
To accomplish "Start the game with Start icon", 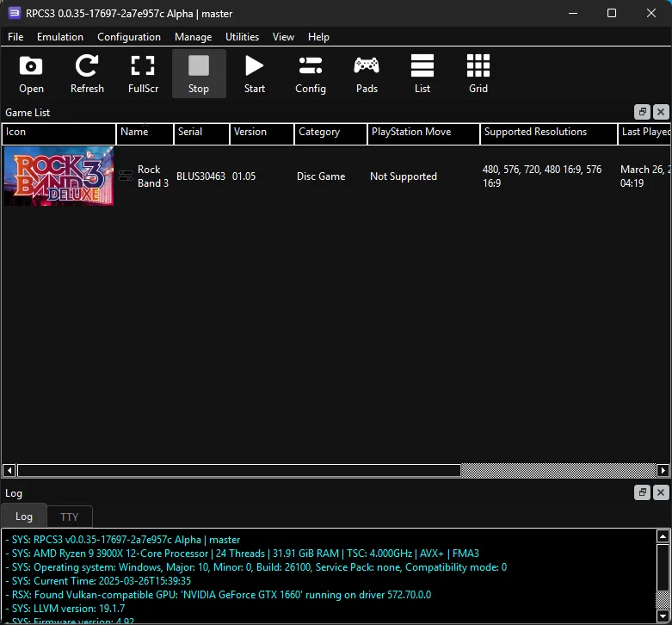I will pos(255,74).
